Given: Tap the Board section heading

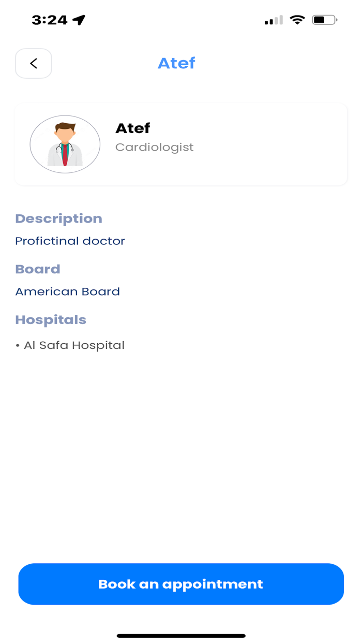Looking at the screenshot, I should point(37,269).
